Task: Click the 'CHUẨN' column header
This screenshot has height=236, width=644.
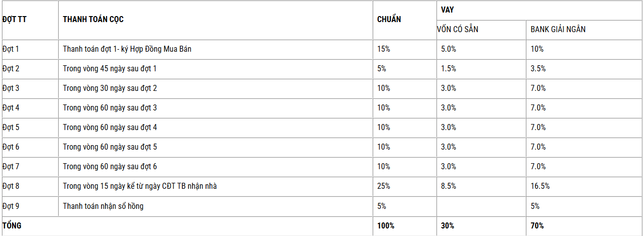Action: tap(389, 20)
